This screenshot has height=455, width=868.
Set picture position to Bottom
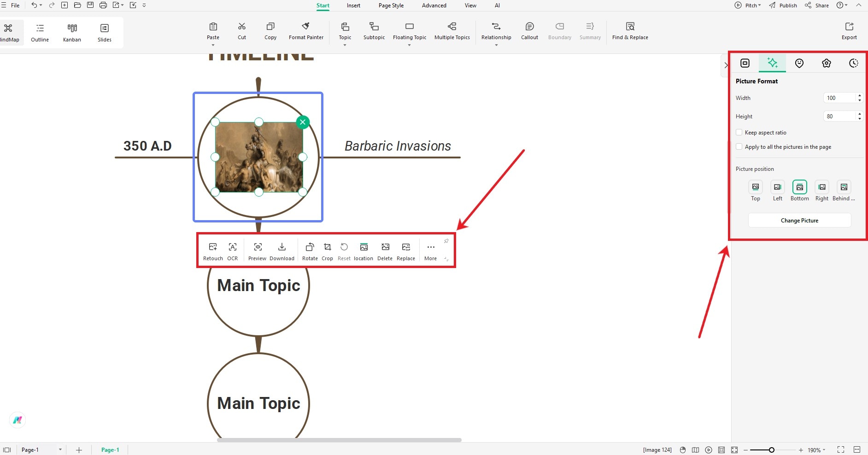[x=800, y=187]
